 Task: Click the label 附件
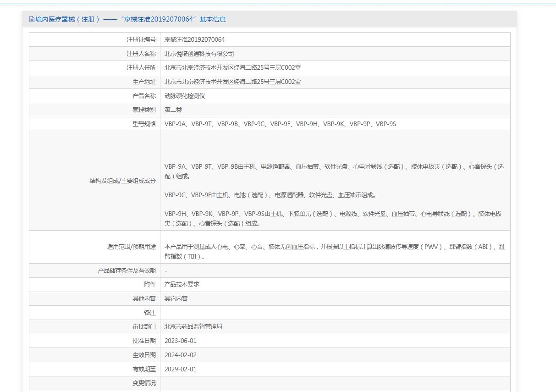(150, 284)
